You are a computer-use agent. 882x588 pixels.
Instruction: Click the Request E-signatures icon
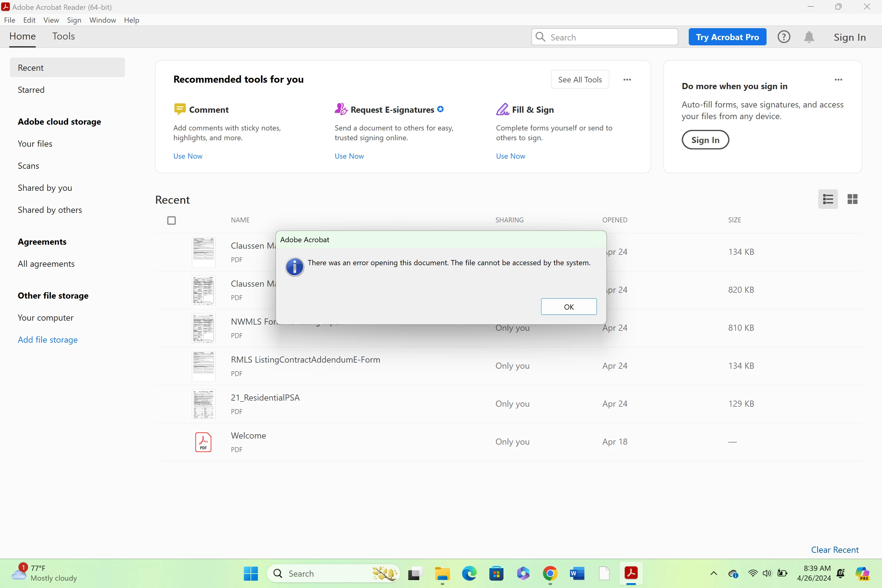(341, 109)
